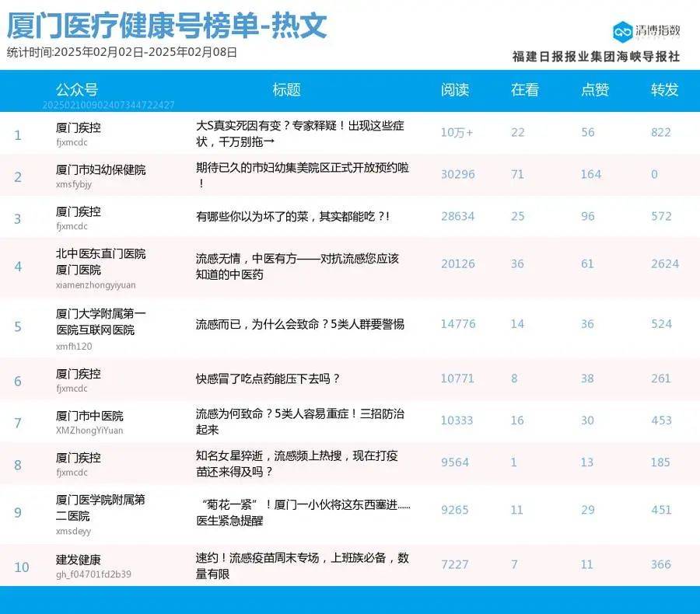Open article 快感冒了吃点药能压下去吗

(268, 379)
